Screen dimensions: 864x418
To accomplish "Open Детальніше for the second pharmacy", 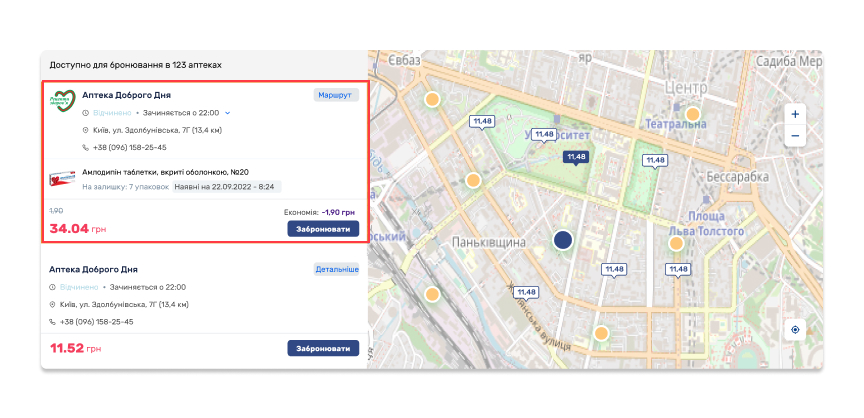I will [x=337, y=270].
